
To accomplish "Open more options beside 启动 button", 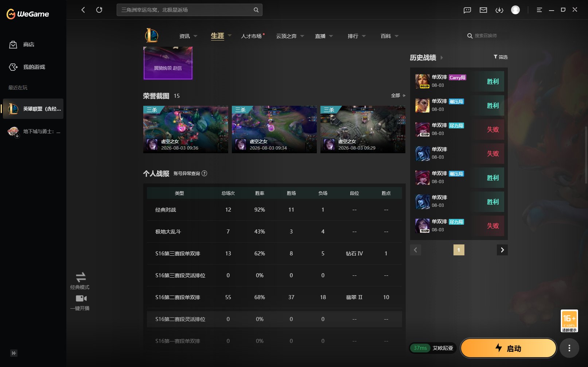I will point(569,348).
